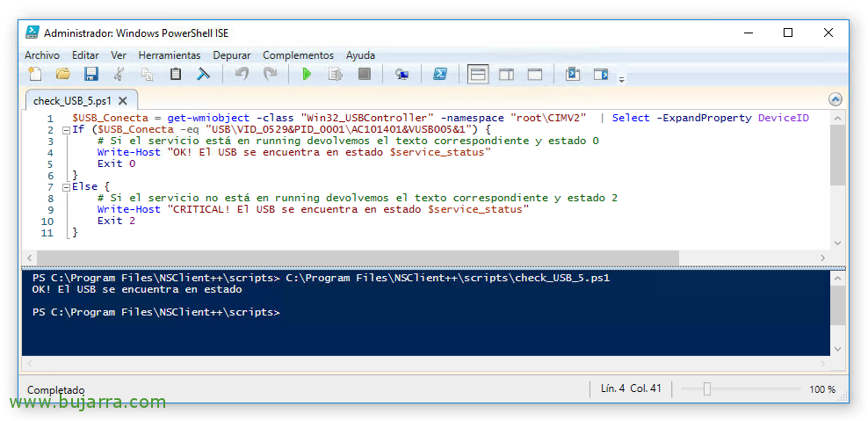The height and width of the screenshot is (421, 868).
Task: Save the script with the floppy disk icon
Action: [x=90, y=75]
